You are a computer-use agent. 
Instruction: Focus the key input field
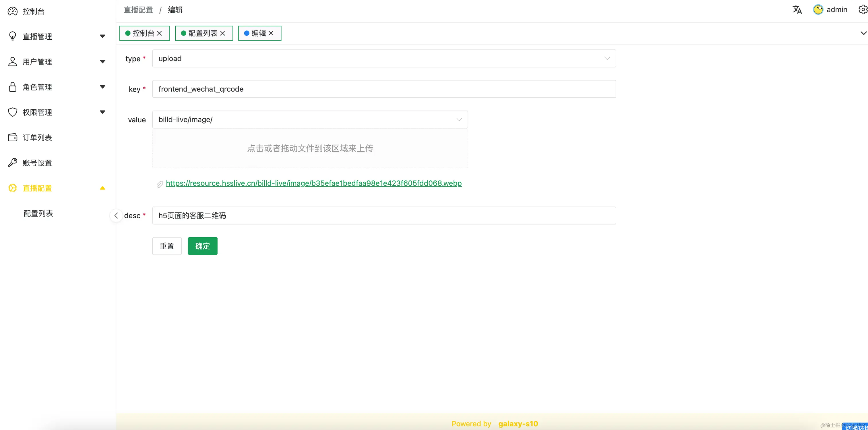tap(384, 89)
